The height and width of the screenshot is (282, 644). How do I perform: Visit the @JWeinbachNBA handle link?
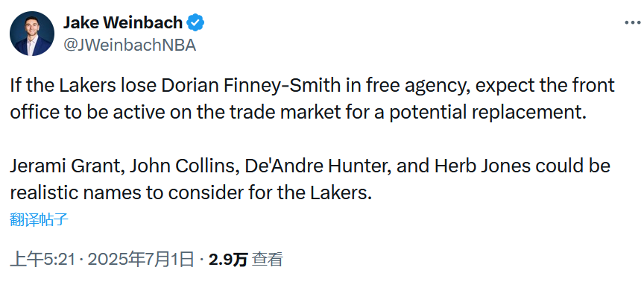[x=130, y=45]
